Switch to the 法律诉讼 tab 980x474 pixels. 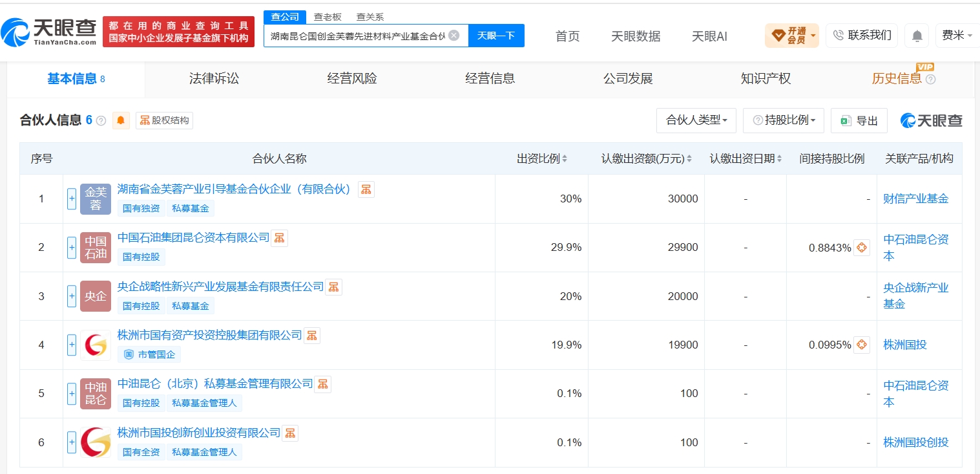[214, 79]
